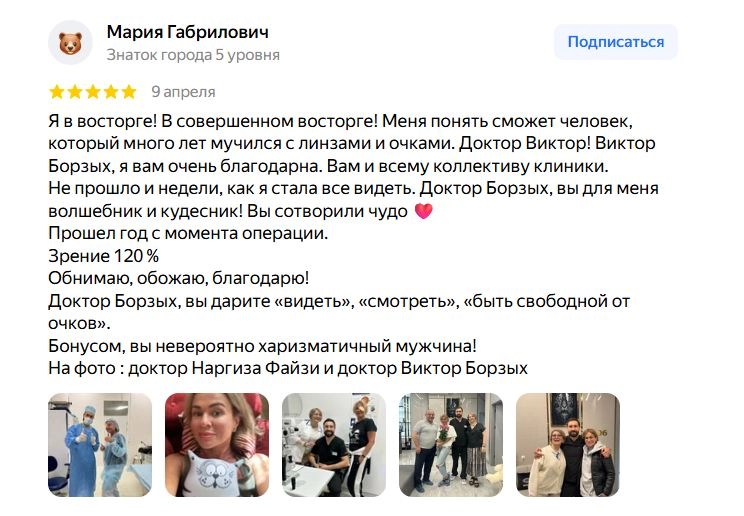
Task: Select the fifth yellow rating star
Action: pos(129,92)
